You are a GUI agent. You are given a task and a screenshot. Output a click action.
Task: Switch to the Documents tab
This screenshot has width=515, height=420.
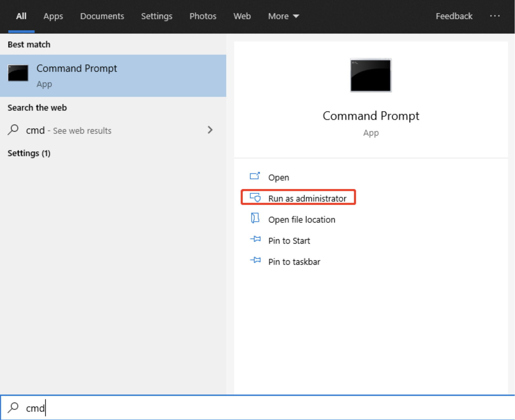pyautogui.click(x=102, y=16)
